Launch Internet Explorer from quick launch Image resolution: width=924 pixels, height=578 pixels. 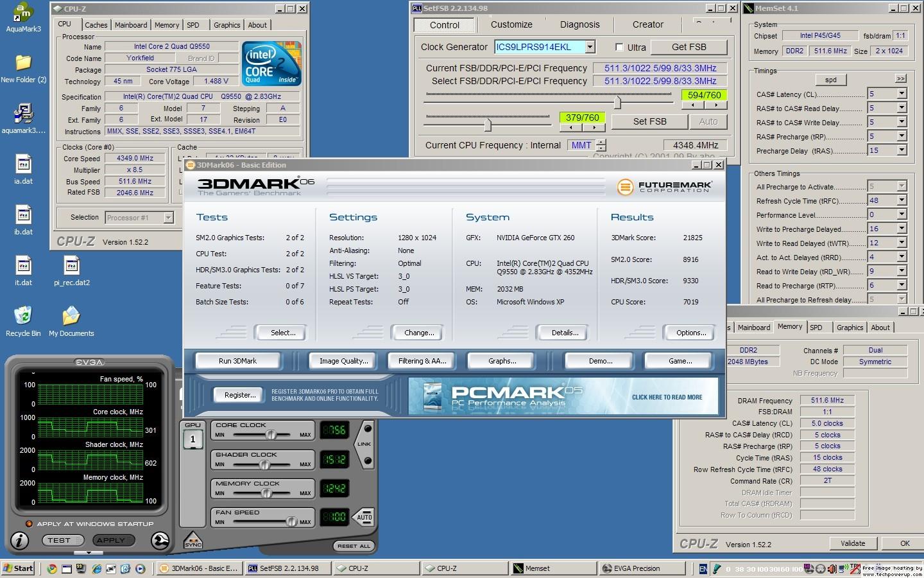pos(97,568)
